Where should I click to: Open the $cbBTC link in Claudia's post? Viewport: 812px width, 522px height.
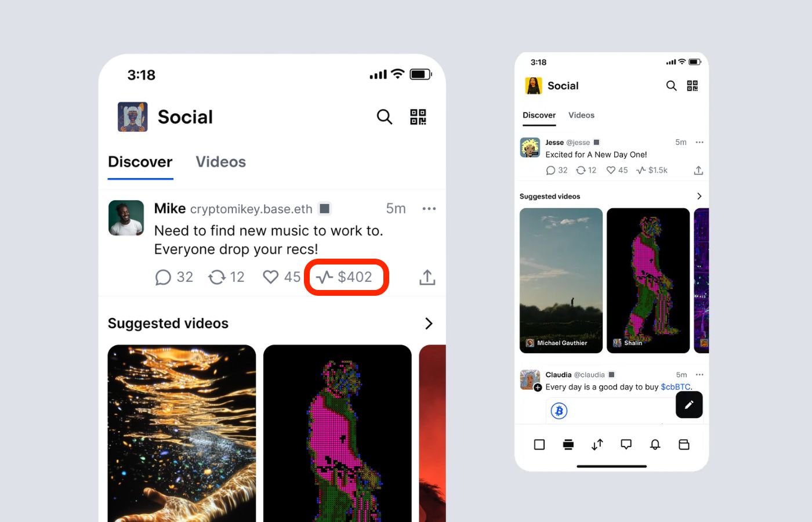point(675,387)
